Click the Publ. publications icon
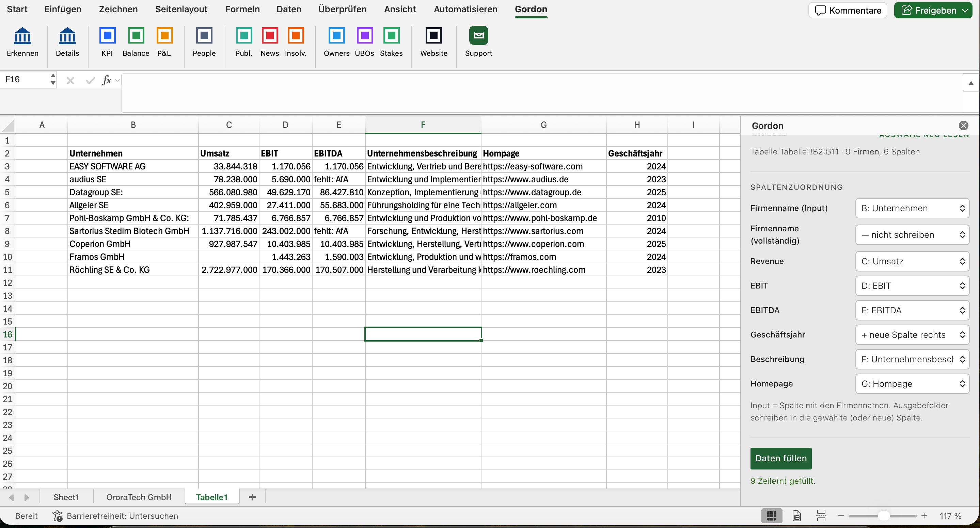 click(x=244, y=36)
